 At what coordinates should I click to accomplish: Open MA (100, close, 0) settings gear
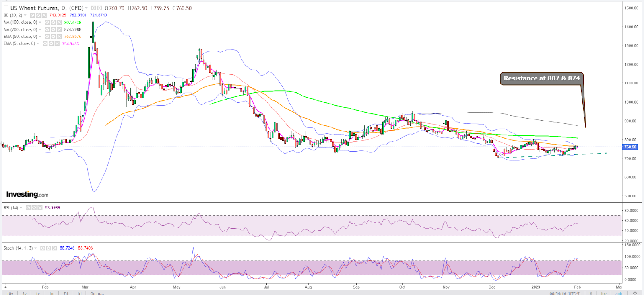pyautogui.click(x=53, y=23)
